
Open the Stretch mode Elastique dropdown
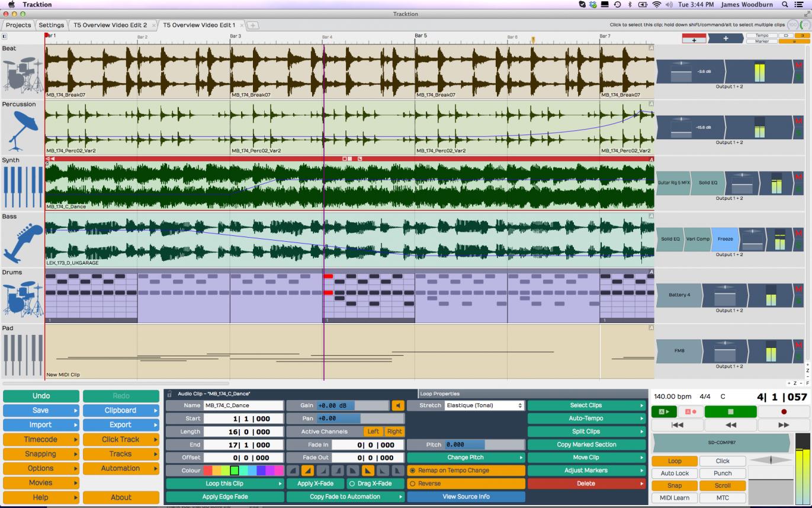pyautogui.click(x=484, y=405)
